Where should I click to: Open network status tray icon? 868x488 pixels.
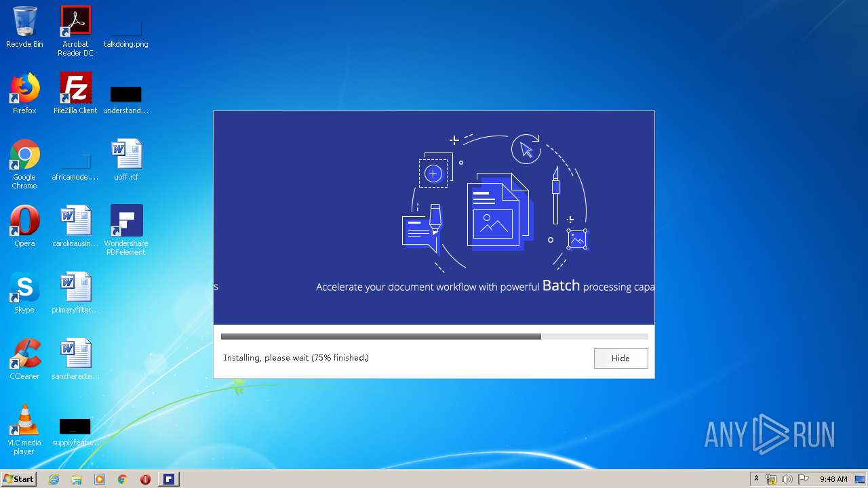[x=771, y=479]
